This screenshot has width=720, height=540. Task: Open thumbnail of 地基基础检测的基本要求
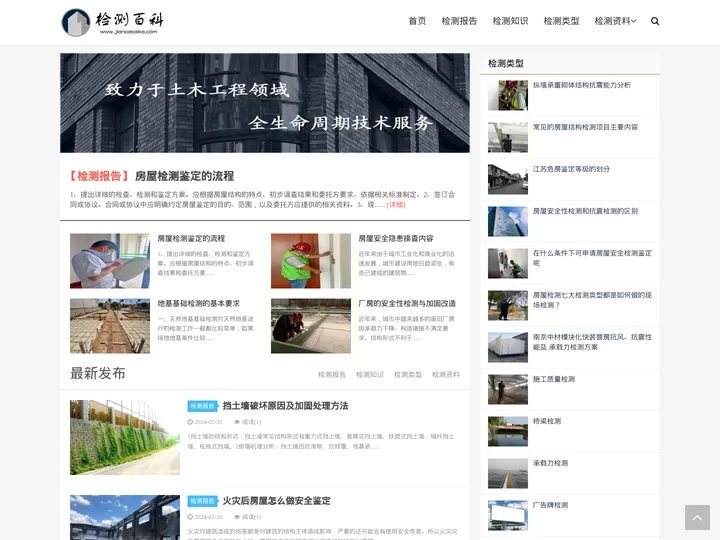[110, 326]
